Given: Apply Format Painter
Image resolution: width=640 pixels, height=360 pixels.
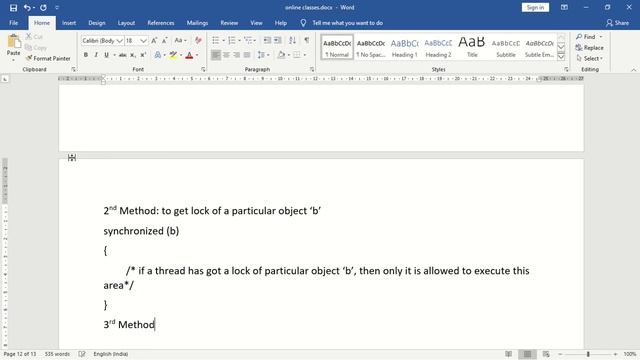Looking at the screenshot, I should pyautogui.click(x=48, y=58).
